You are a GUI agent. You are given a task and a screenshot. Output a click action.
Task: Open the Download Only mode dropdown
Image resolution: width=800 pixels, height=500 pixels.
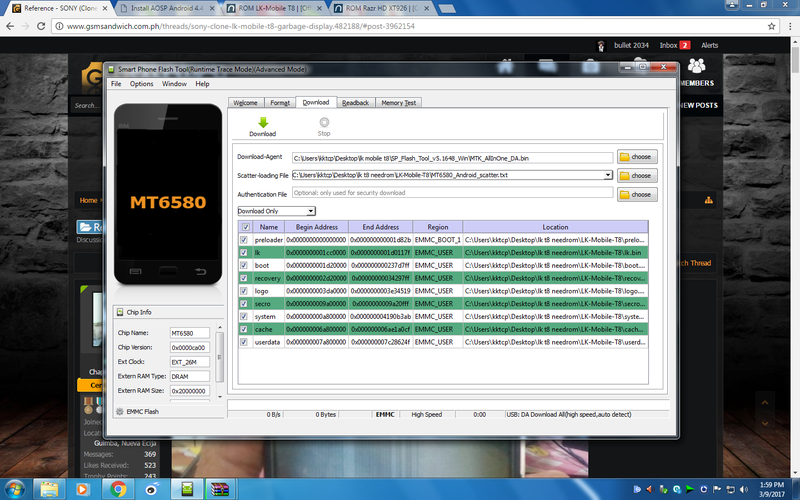click(277, 211)
